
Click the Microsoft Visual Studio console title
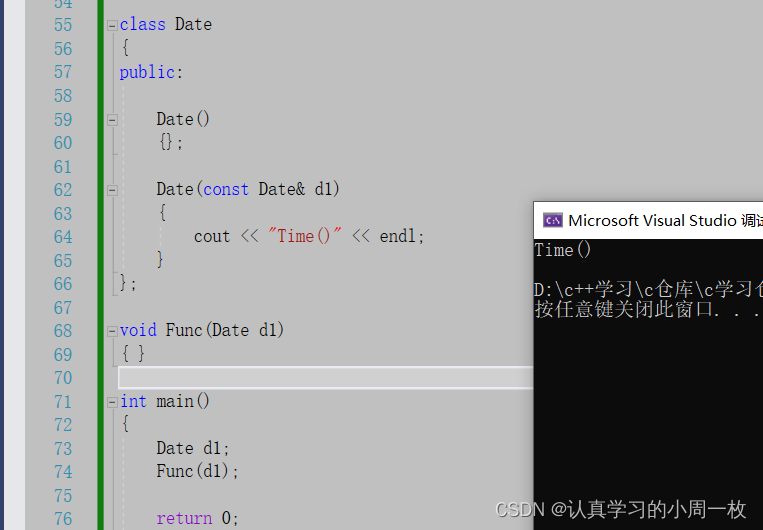point(665,220)
